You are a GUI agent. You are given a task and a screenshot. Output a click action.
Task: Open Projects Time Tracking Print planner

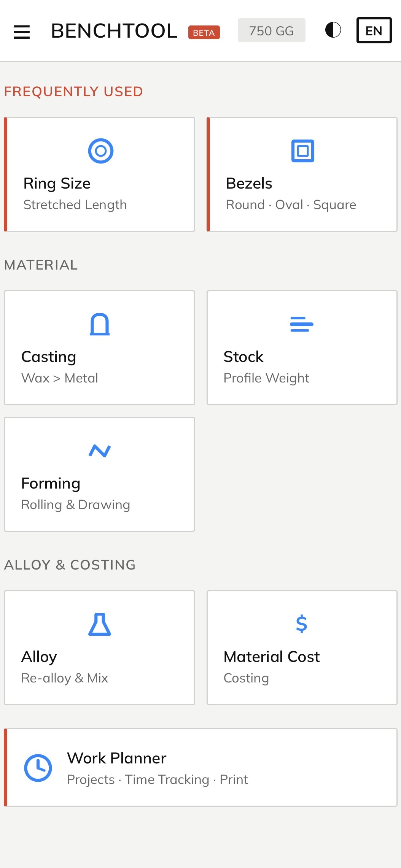157,780
